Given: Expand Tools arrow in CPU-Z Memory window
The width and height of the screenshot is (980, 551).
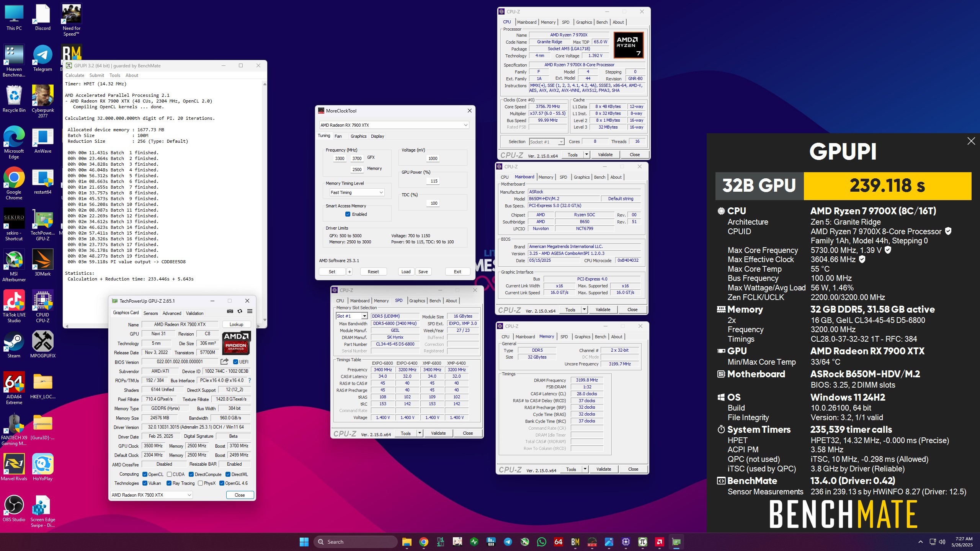Looking at the screenshot, I should 585,469.
